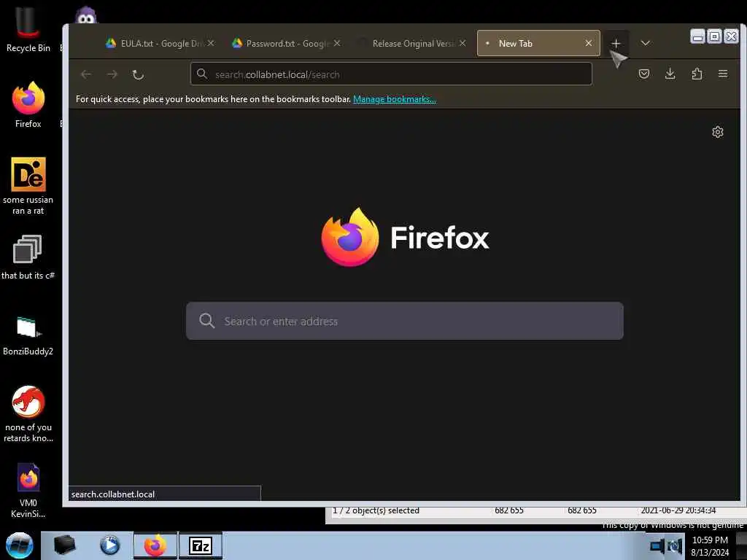Open the Firefox application menu
Viewport: 747px width, 560px height.
723,74
